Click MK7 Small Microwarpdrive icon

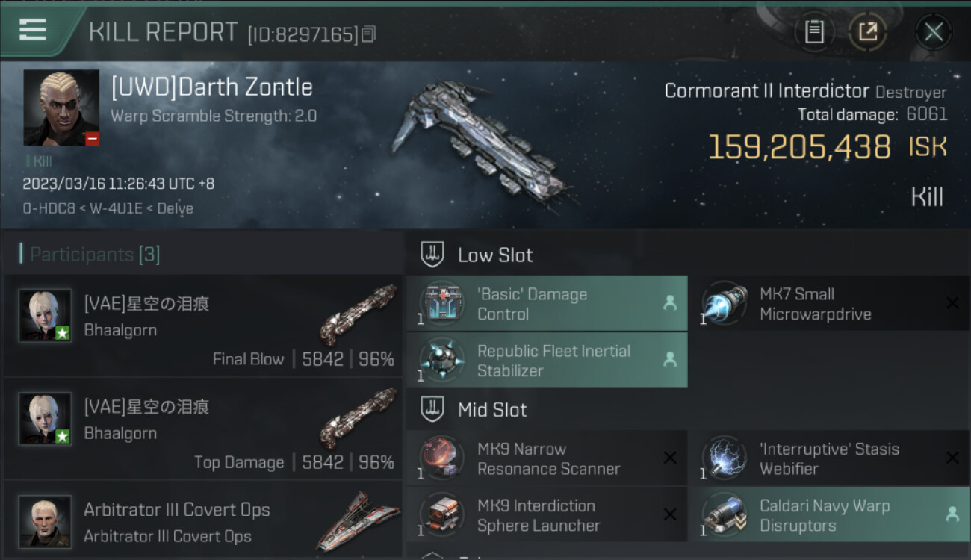coord(723,303)
